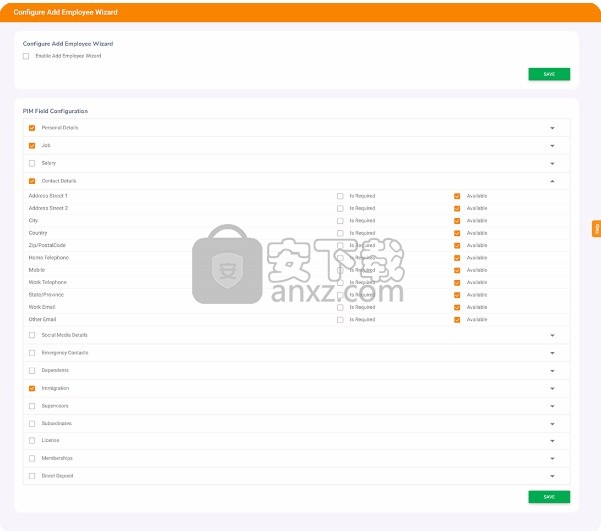Uncheck Available for Address Street 2
The width and height of the screenshot is (601, 531).
[x=457, y=209]
